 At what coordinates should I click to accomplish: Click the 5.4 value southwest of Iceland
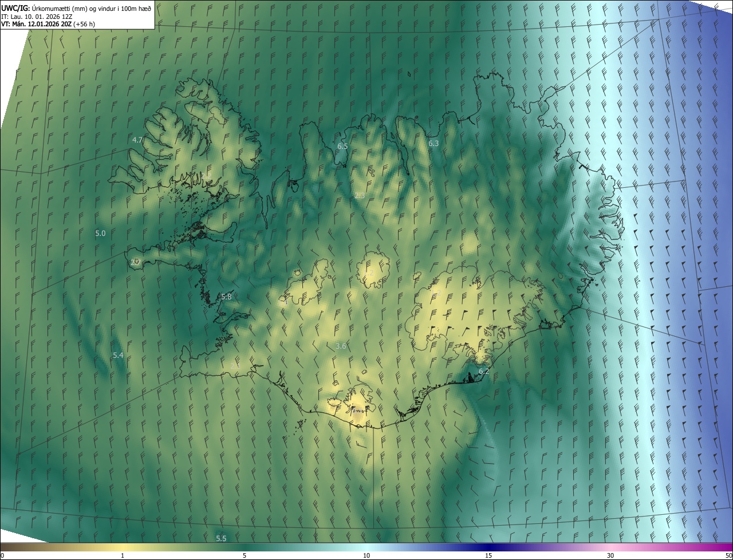[x=118, y=356]
